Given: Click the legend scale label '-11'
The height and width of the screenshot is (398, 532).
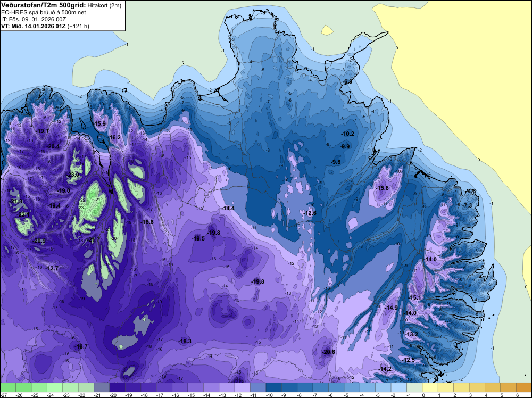Looking at the screenshot, I should tap(254, 395).
